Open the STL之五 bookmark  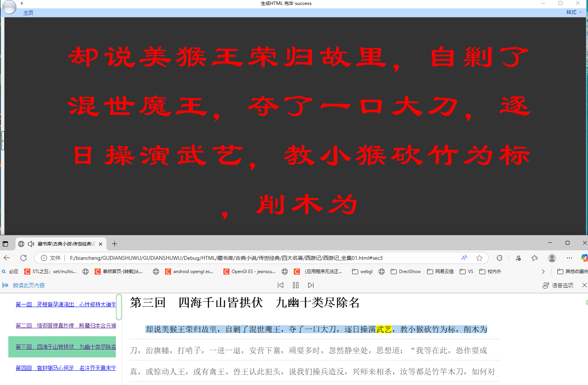[x=50, y=272]
